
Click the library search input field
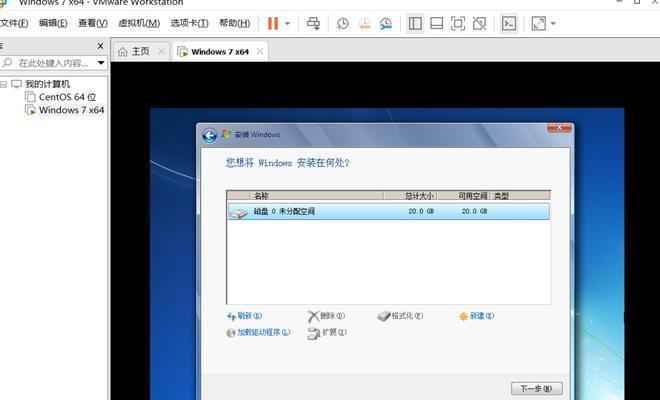click(53, 63)
